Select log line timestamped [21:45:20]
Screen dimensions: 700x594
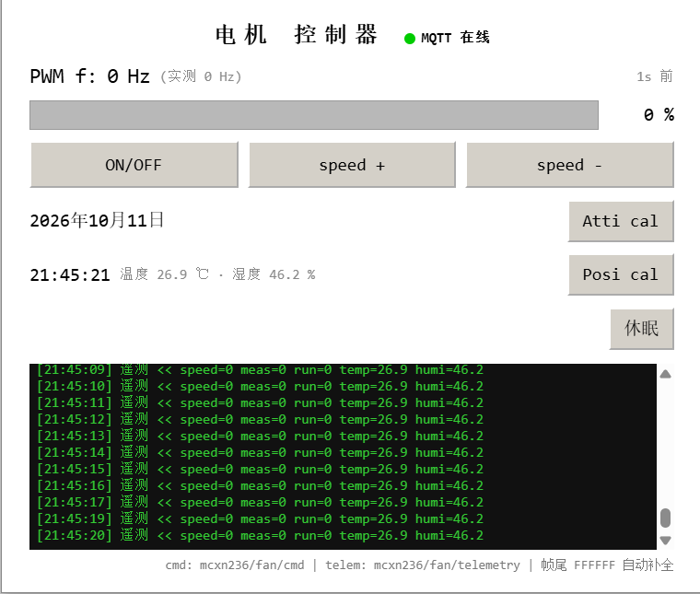(x=260, y=535)
